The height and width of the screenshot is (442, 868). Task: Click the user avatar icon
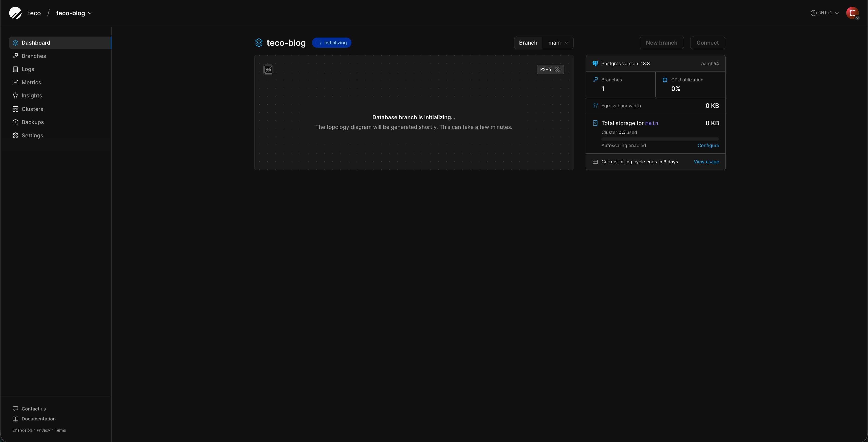852,13
